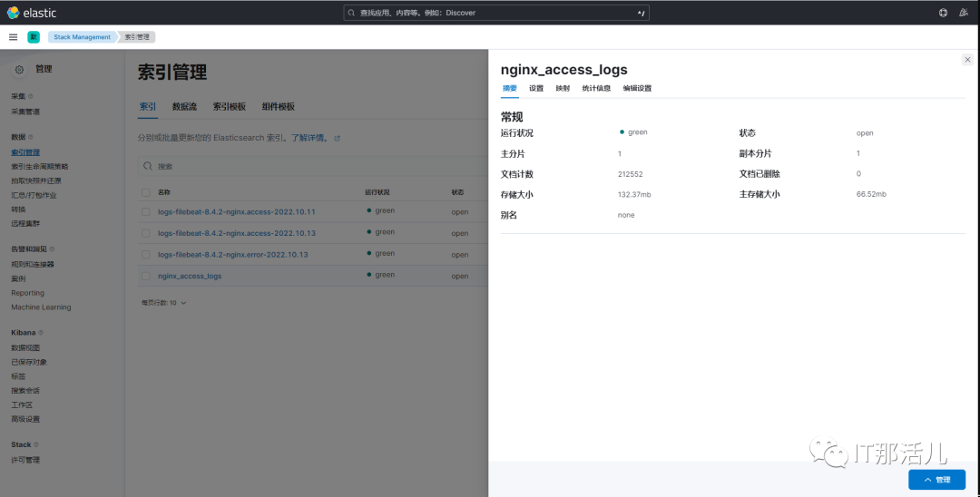The height and width of the screenshot is (497, 980).
Task: Open logs-filebeat-8.4.2-nginx.access-2022.10.11 index
Action: click(x=236, y=211)
